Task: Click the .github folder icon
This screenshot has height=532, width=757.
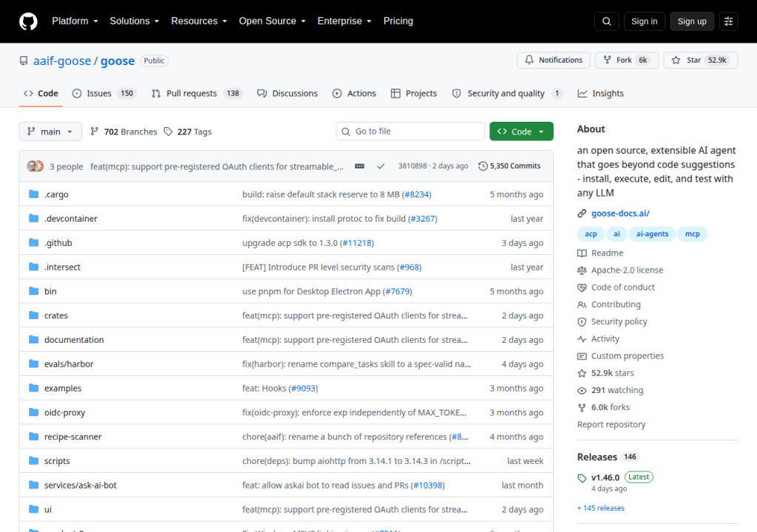Action: 34,242
